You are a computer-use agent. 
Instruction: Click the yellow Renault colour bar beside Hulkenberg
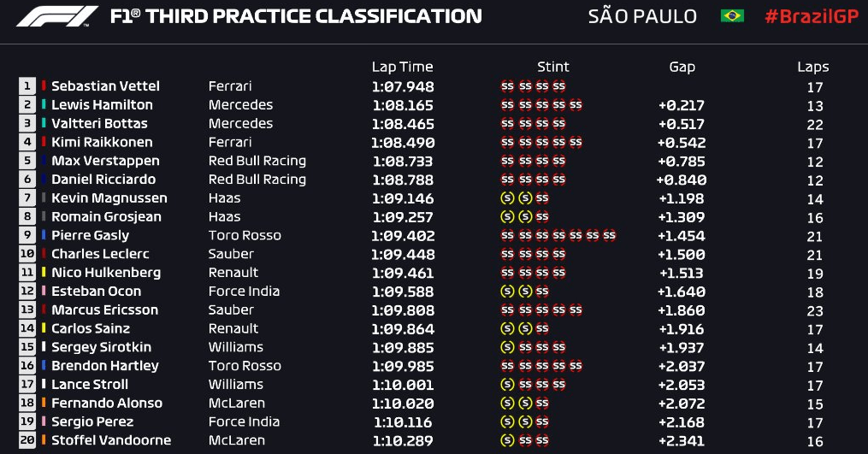44,273
